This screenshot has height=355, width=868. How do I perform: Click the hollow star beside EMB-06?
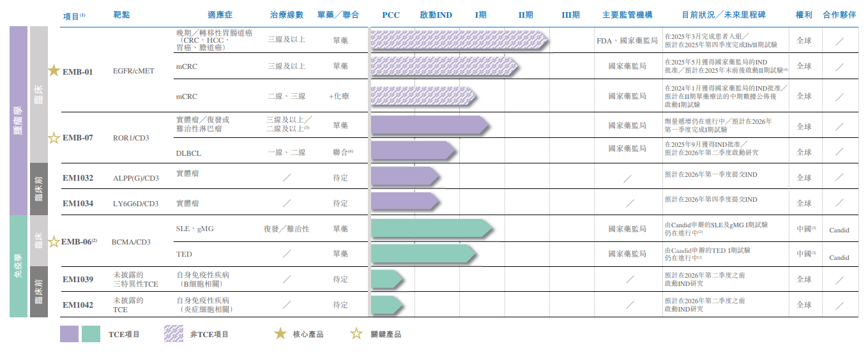[54, 241]
